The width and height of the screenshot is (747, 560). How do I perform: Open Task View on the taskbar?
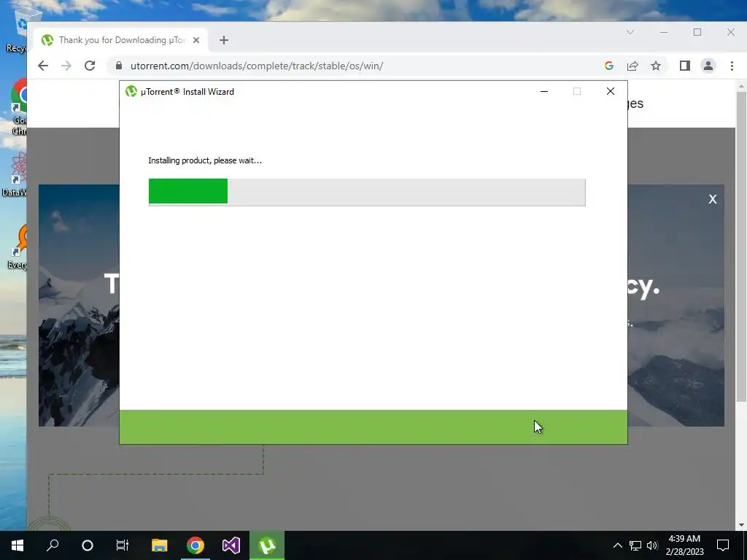[123, 545]
